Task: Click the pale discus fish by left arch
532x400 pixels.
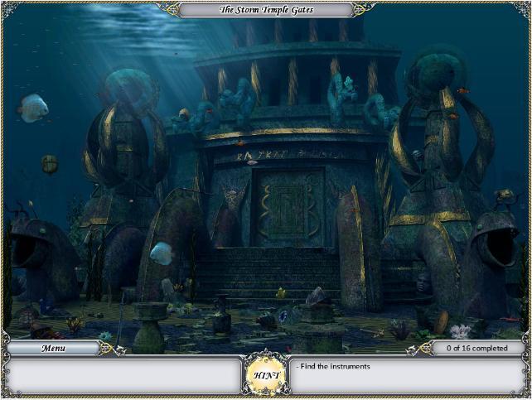Action: click(162, 253)
